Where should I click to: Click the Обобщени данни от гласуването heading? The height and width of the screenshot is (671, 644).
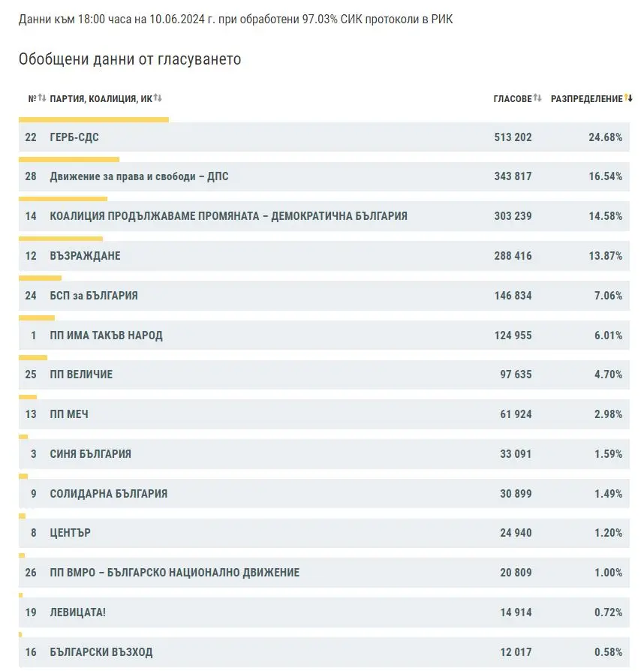coord(130,59)
